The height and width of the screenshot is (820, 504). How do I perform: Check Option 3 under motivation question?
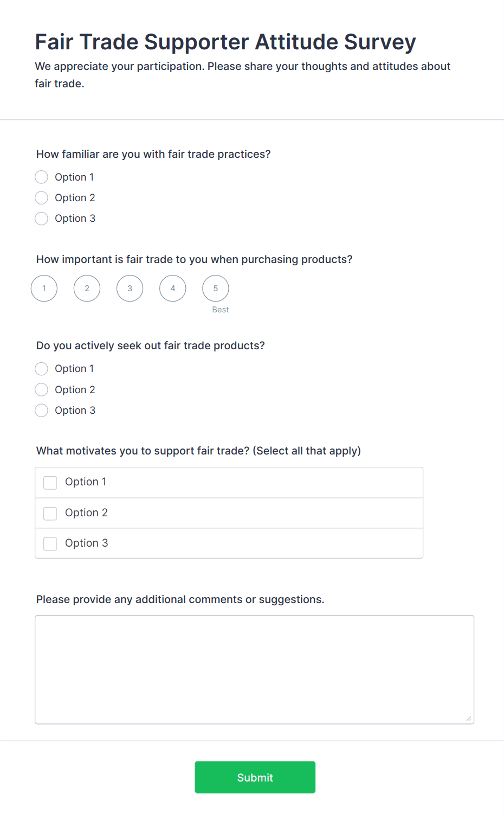coord(50,543)
